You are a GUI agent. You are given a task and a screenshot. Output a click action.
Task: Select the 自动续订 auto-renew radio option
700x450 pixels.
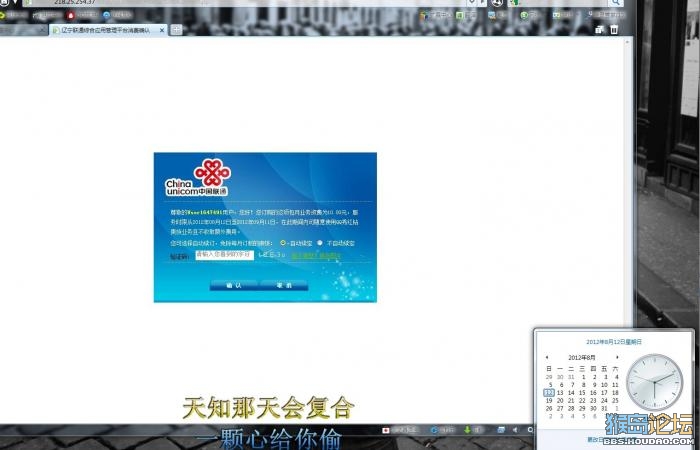point(283,243)
